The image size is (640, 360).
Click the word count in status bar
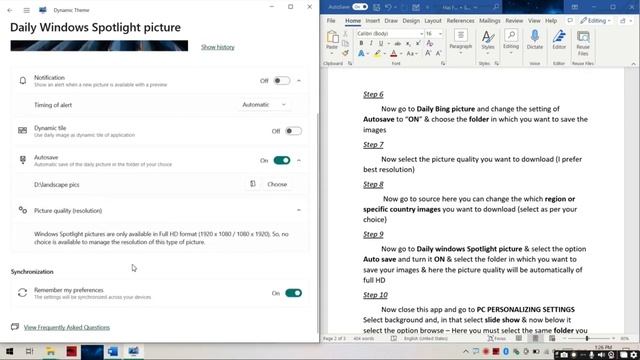click(x=363, y=338)
